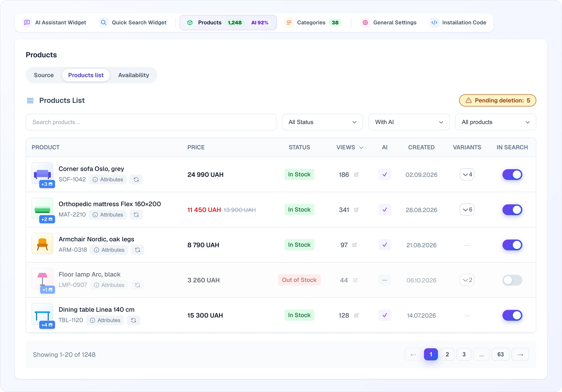Click the AI Assistant Widget chat icon
This screenshot has height=392, width=562.
point(27,23)
